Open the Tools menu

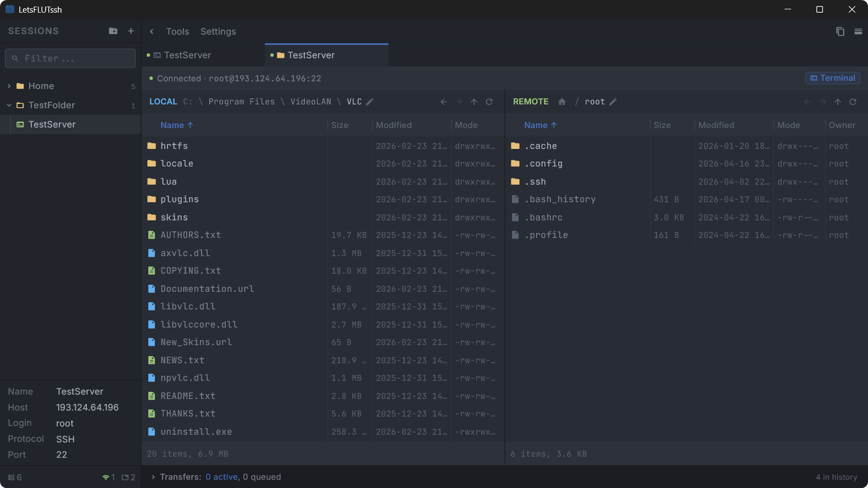[177, 32]
